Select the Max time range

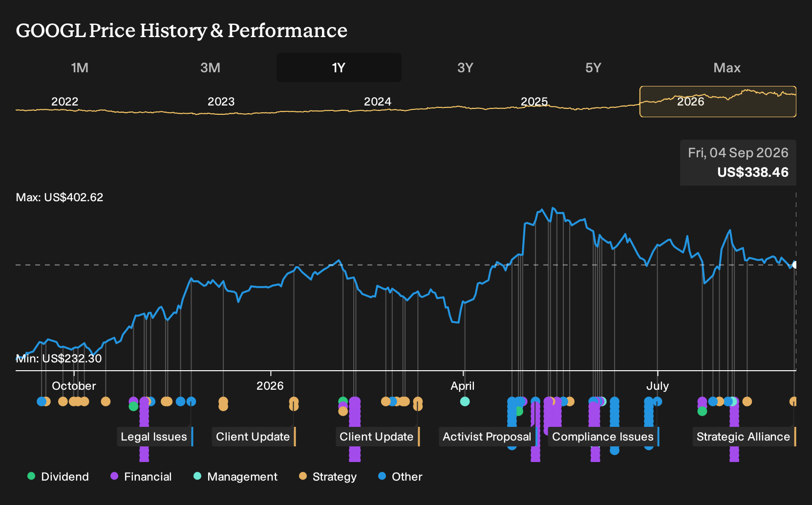727,67
